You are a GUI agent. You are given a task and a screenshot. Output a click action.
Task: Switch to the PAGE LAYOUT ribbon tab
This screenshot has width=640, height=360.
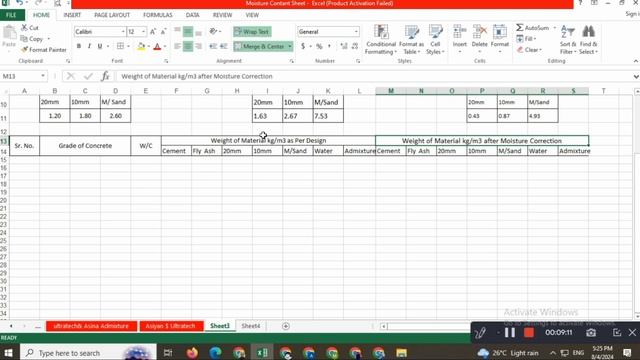(112, 15)
